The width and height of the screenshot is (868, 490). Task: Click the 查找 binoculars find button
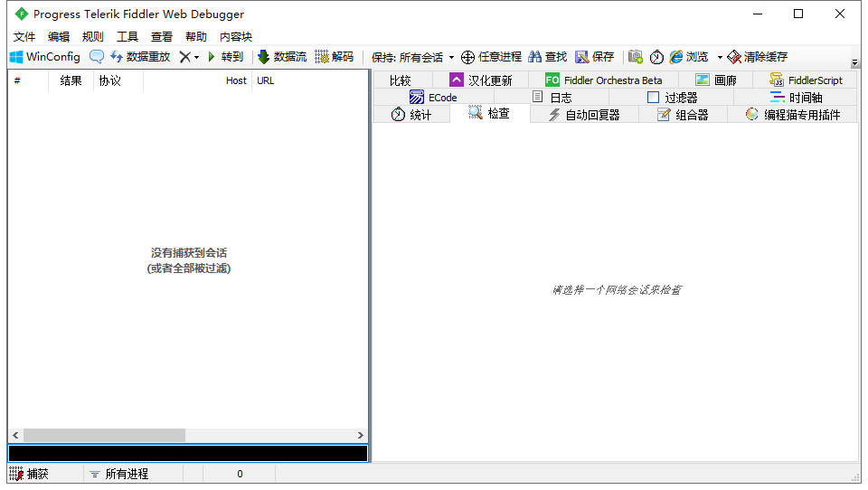tap(548, 56)
